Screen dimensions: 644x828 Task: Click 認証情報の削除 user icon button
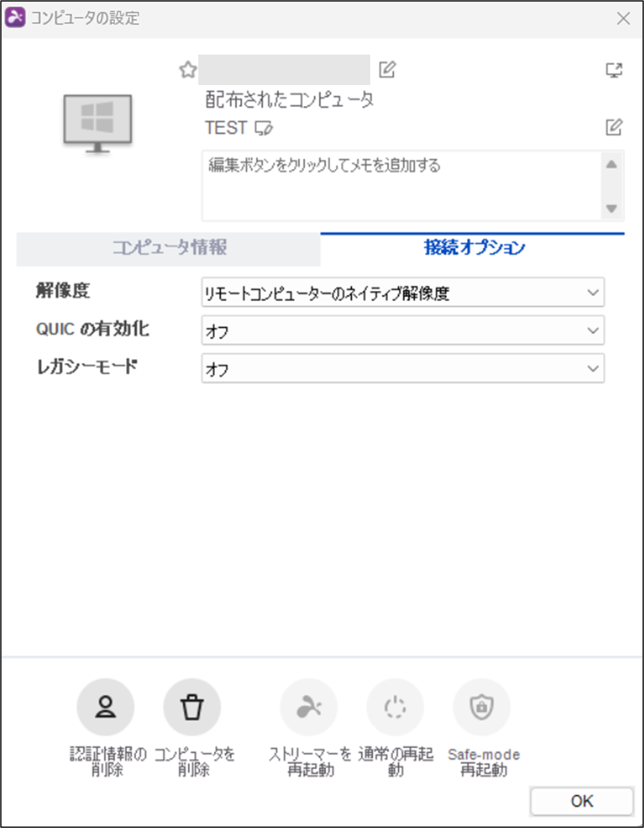106,707
